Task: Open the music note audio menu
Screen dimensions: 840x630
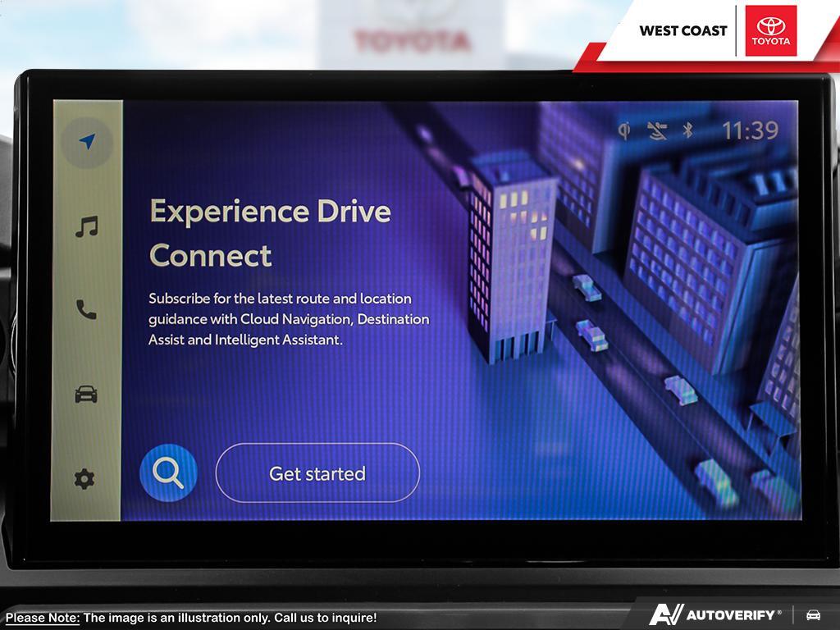Action: (87, 227)
